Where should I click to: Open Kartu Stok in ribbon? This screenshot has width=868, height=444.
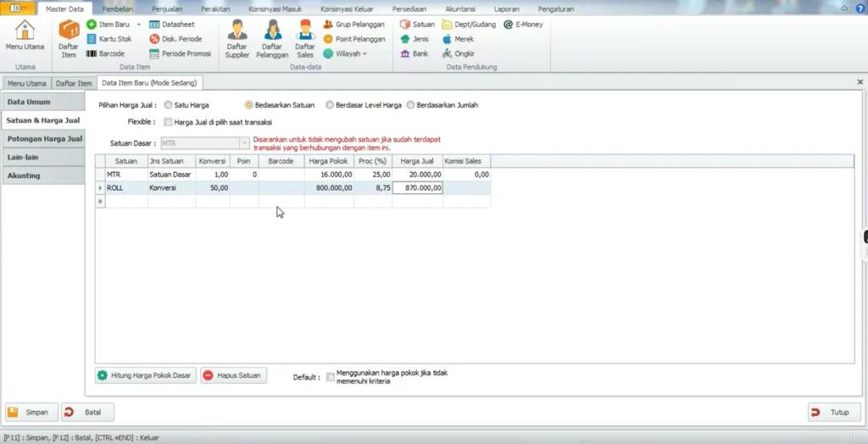tap(109, 39)
